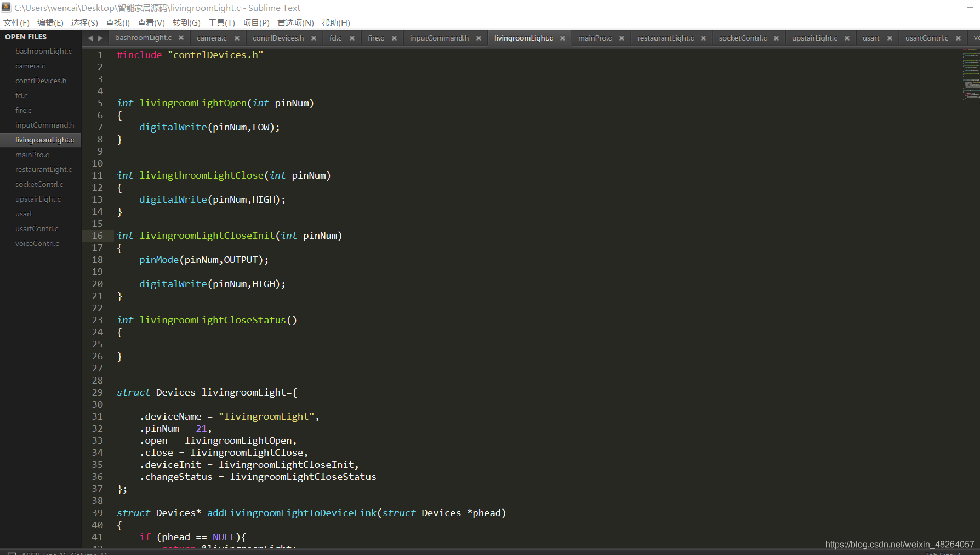980x555 pixels.
Task: Click line number 29 in gutter
Action: [x=98, y=392]
